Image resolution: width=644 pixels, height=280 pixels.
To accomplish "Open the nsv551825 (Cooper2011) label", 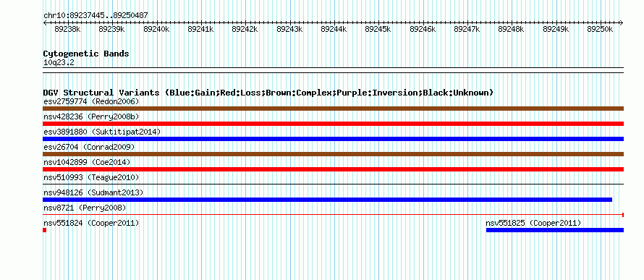I will click(x=533, y=223).
